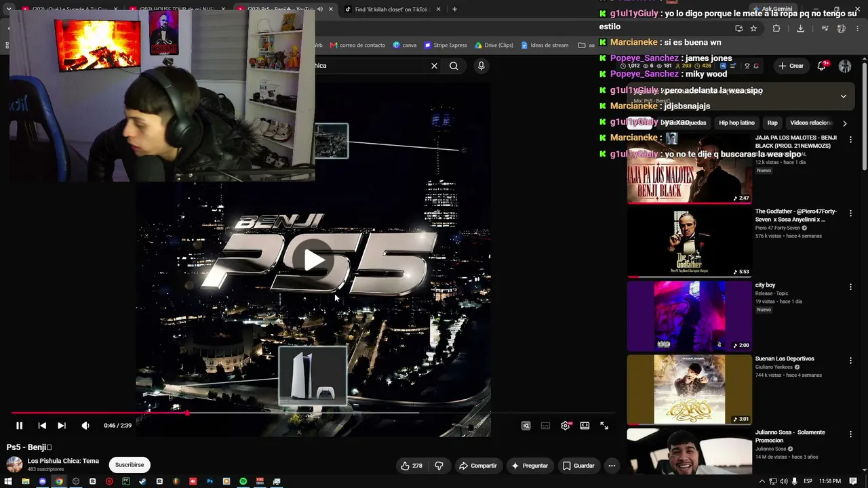Open the video player settings gear

point(566,426)
